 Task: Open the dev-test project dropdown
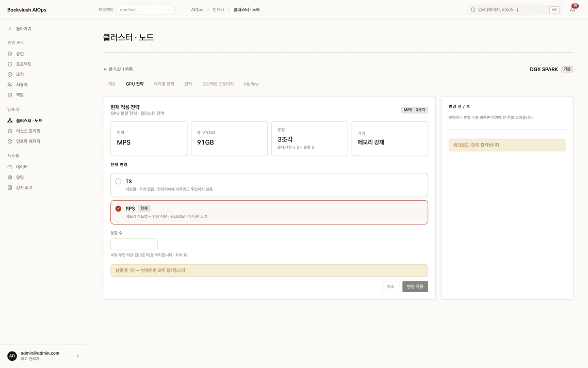145,10
